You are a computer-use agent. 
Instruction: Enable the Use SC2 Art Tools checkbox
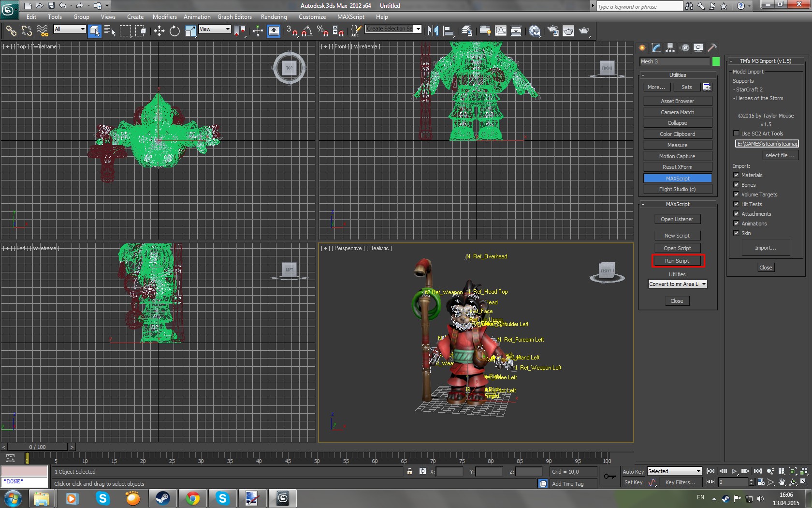click(x=736, y=134)
